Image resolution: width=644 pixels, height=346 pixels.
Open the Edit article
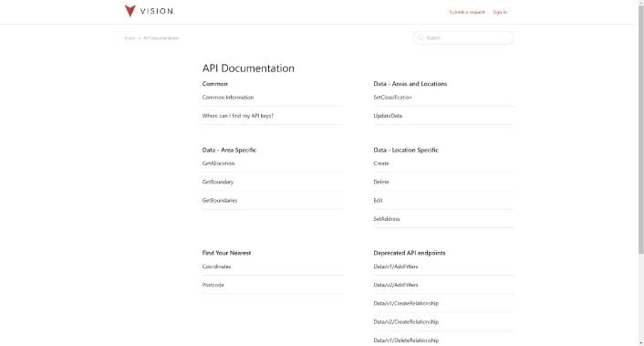click(x=378, y=201)
